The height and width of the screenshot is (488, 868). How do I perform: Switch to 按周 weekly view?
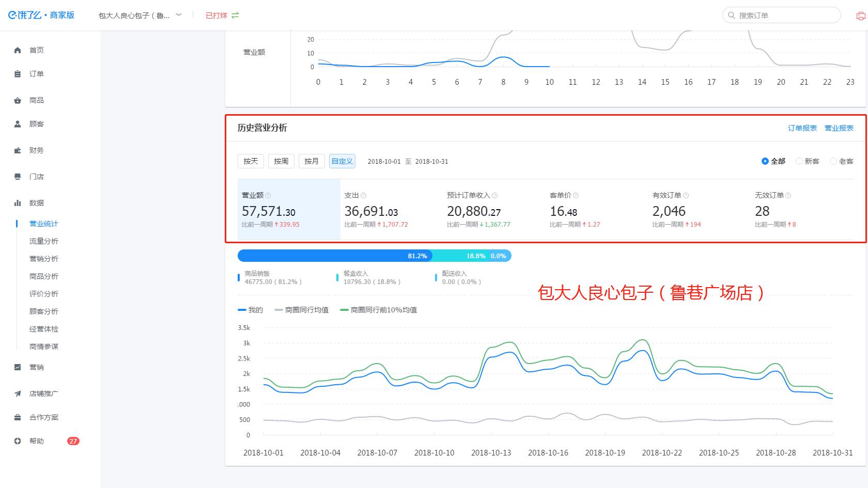[281, 161]
